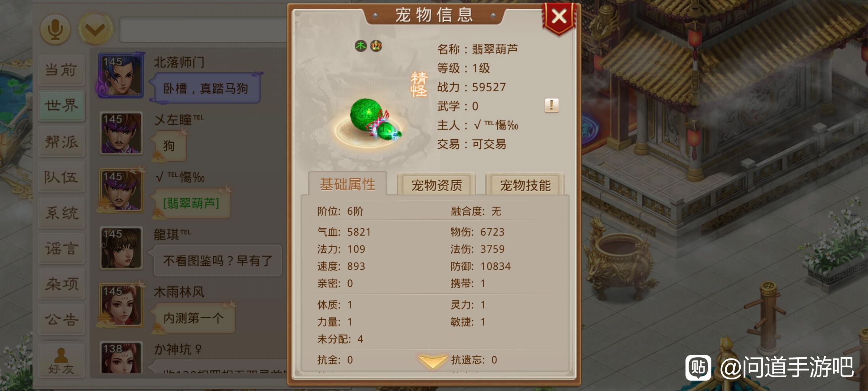Expand the gold chevron dropdown beside microphone
This screenshot has height=391, width=868.
tap(95, 29)
